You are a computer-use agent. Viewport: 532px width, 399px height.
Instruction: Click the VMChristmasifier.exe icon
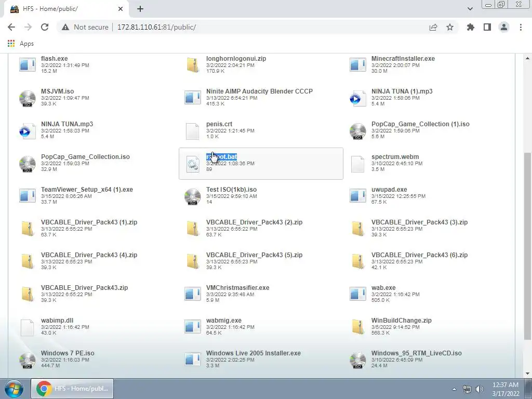tap(193, 294)
